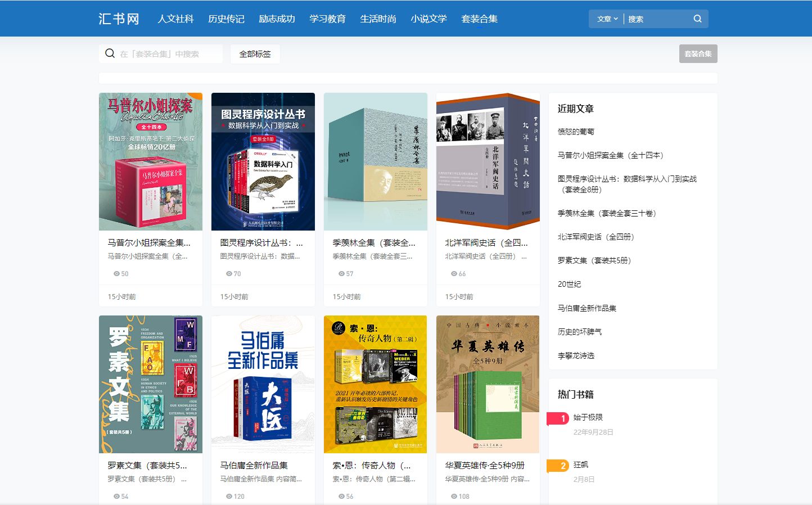
Task: Click the view count icon showing 120
Action: point(229,497)
